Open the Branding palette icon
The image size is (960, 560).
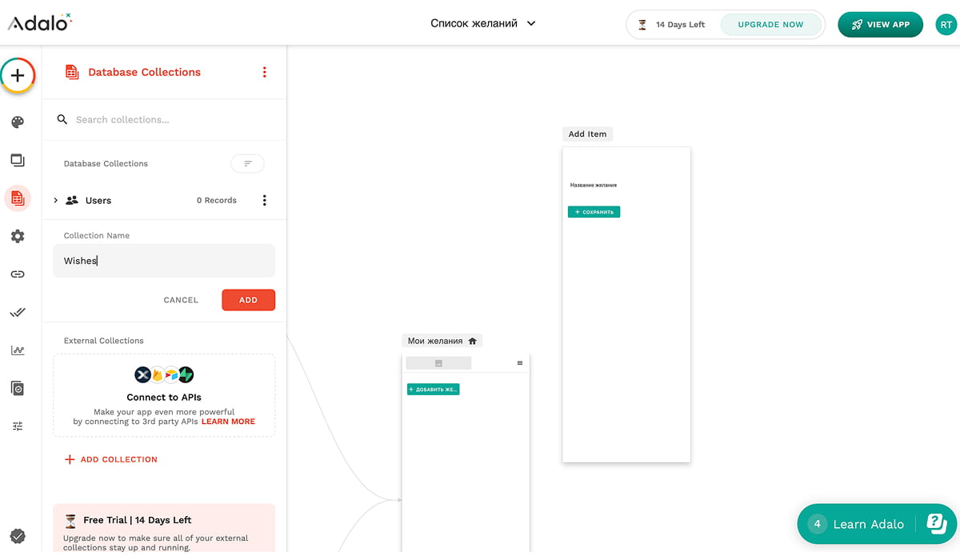point(18,122)
